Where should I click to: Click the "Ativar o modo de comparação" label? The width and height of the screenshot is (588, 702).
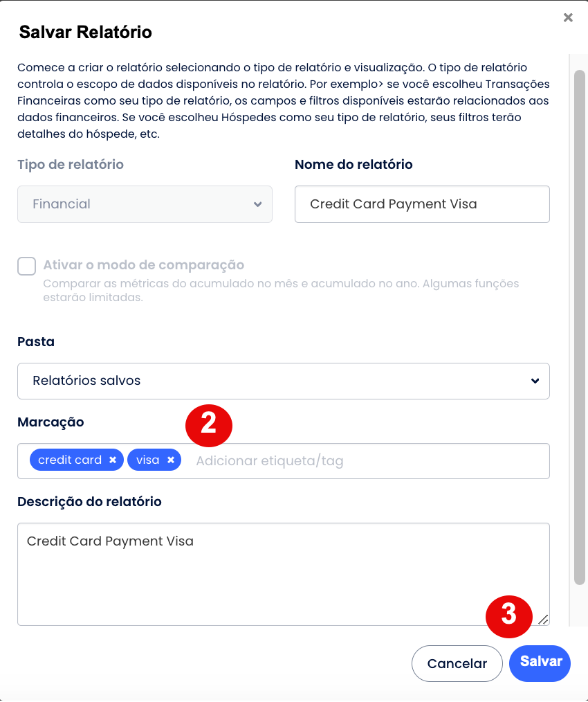pyautogui.click(x=143, y=265)
